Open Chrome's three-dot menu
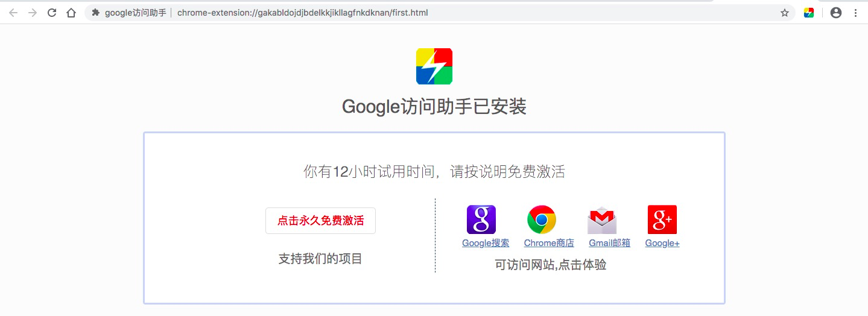Image resolution: width=868 pixels, height=316 pixels. 855,13
